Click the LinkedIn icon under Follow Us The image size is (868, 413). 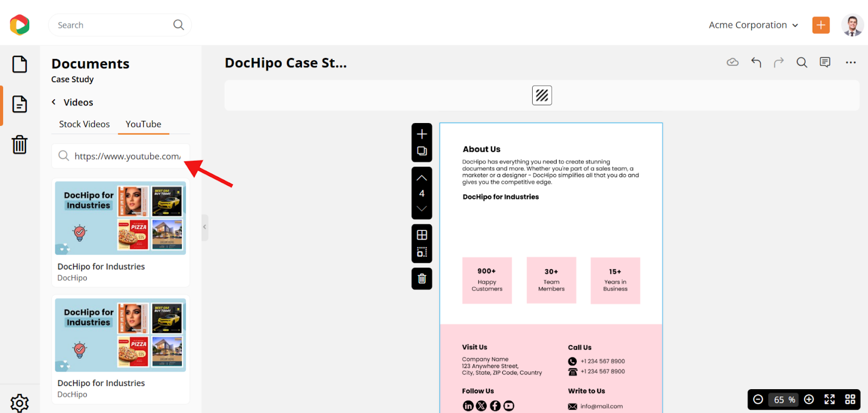(468, 406)
